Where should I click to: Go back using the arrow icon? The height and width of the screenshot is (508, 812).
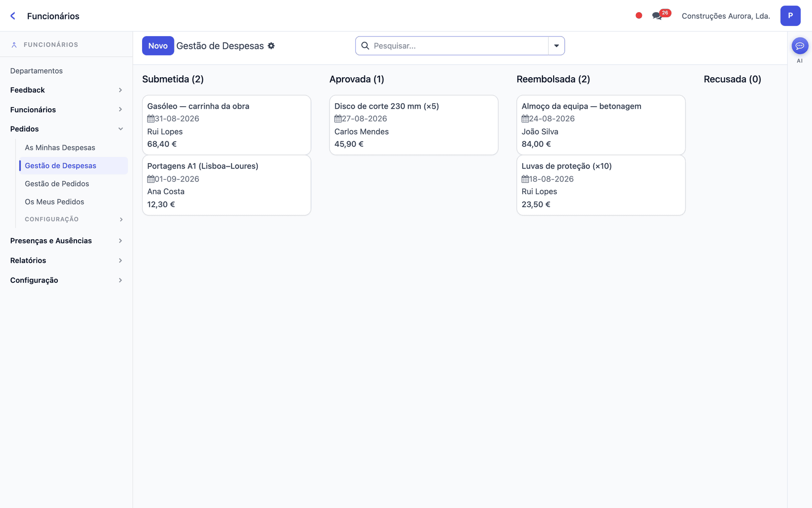[x=13, y=16]
